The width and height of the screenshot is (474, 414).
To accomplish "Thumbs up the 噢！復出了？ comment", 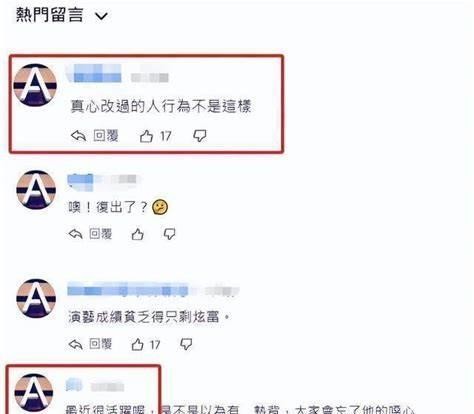I will point(137,234).
